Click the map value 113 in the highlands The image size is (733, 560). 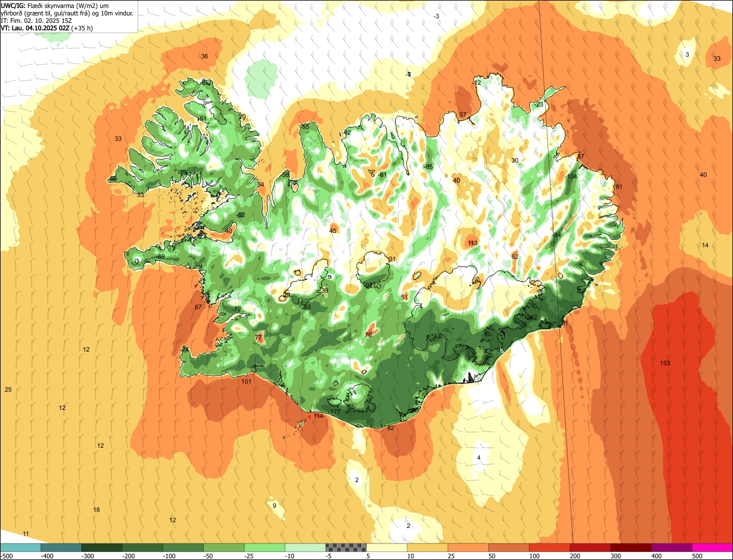(x=472, y=243)
